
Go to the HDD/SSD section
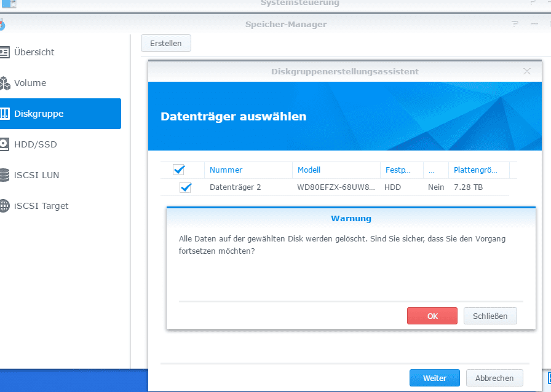pyautogui.click(x=35, y=144)
